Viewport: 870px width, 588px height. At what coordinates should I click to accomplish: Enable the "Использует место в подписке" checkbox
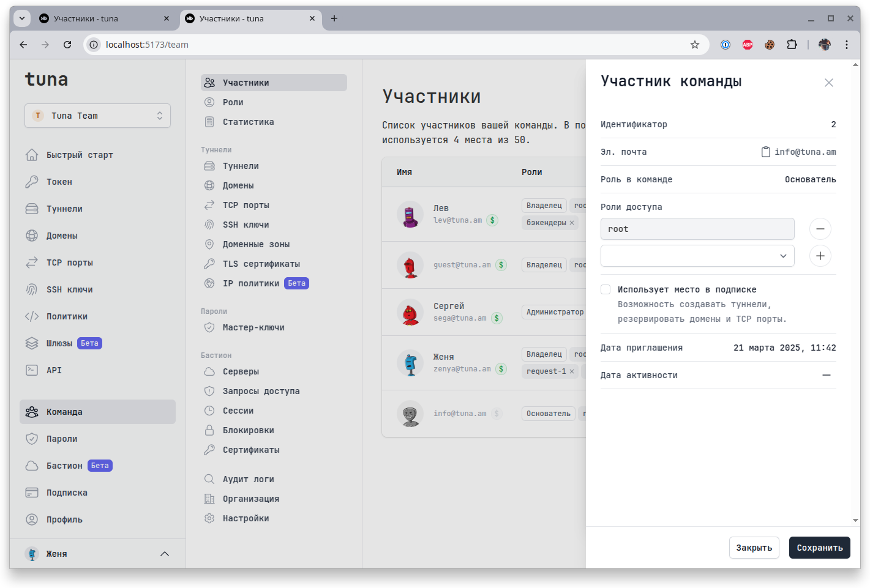(x=606, y=289)
